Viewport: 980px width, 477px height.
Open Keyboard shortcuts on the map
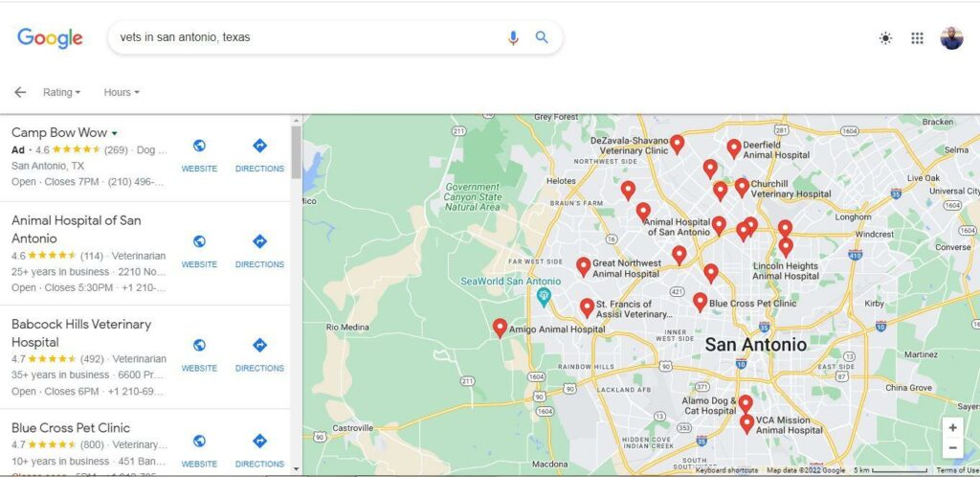(x=726, y=470)
